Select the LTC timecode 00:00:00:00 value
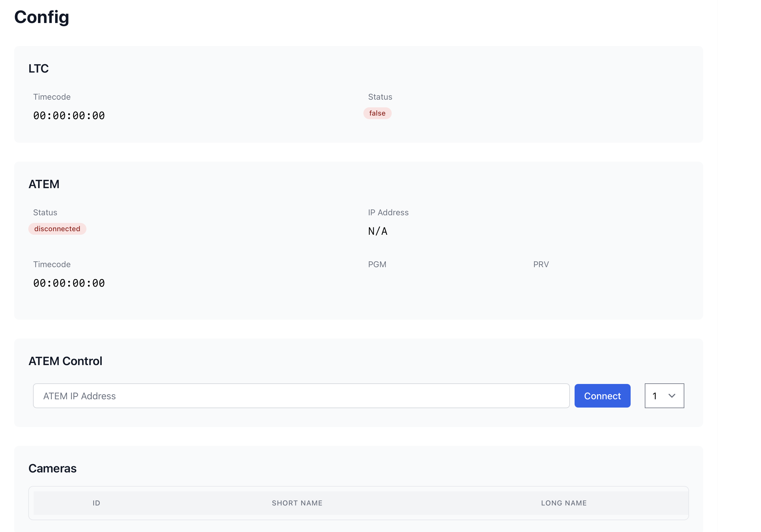 pos(69,116)
